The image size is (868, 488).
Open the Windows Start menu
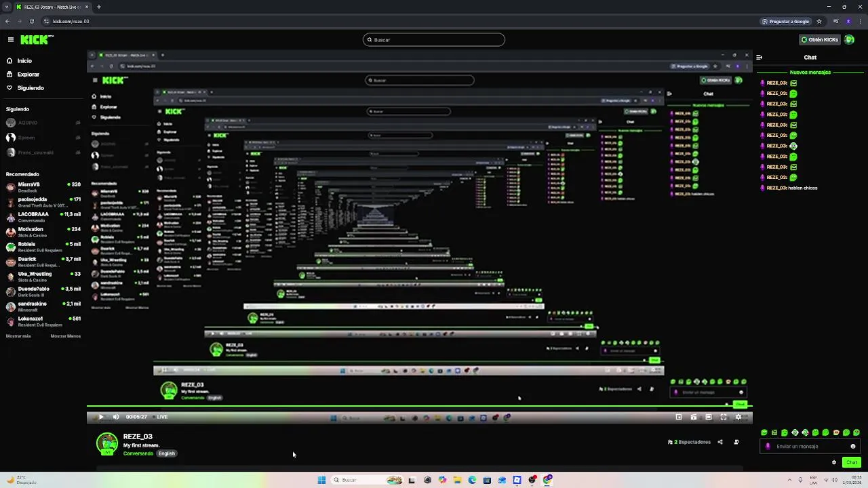coord(321,480)
